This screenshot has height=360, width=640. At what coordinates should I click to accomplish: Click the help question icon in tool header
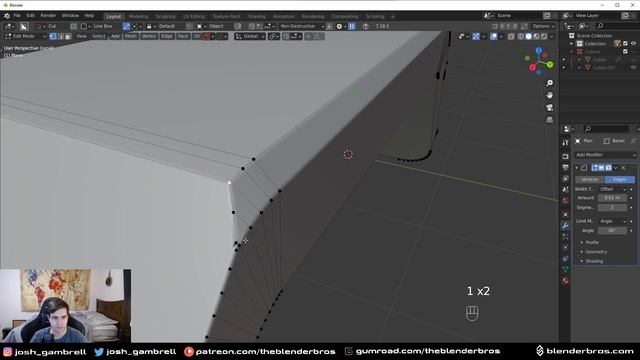point(365,26)
